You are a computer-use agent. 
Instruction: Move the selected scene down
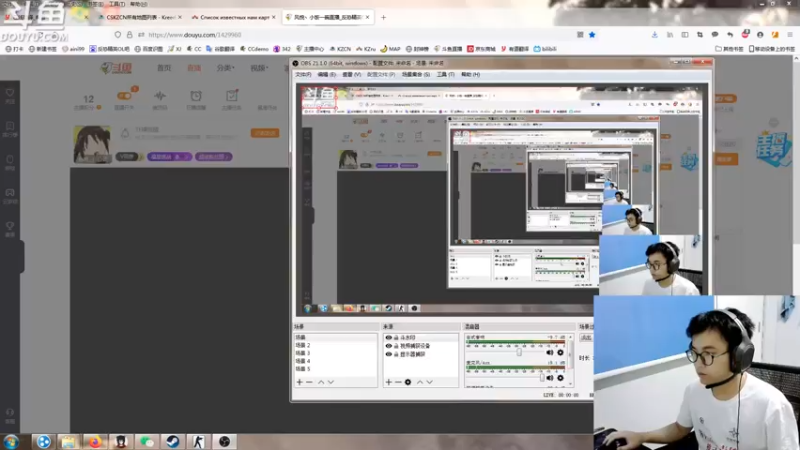(331, 382)
